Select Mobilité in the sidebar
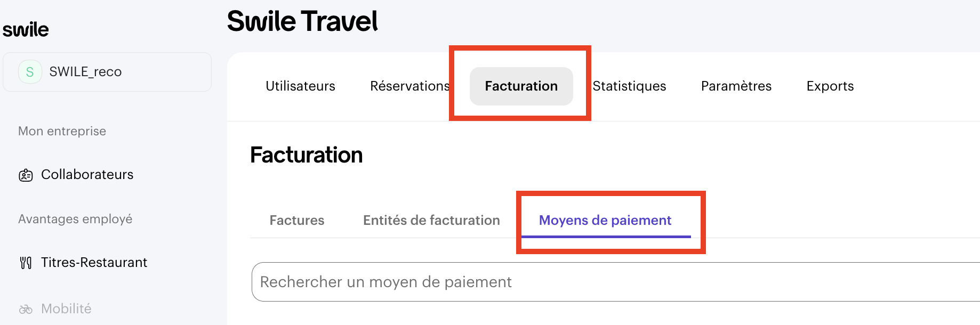Screen dimensions: 980x325 (66, 309)
